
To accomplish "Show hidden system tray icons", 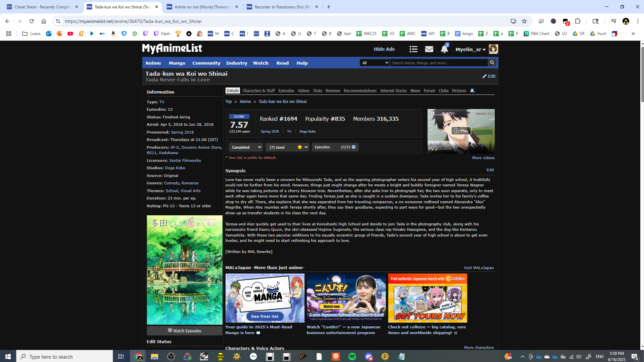I will tap(522, 357).
